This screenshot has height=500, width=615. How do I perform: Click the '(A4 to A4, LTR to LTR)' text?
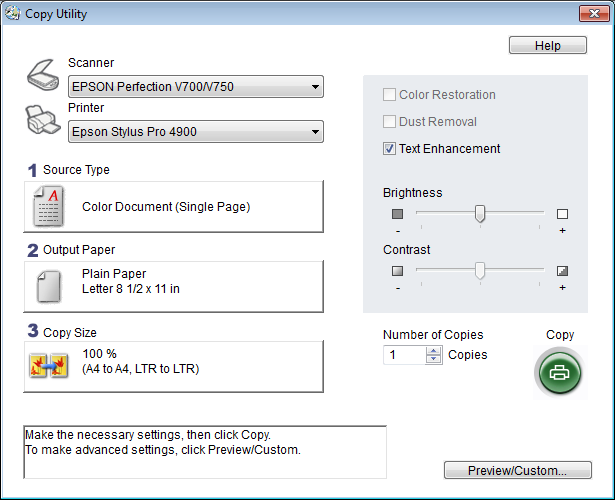click(140, 369)
